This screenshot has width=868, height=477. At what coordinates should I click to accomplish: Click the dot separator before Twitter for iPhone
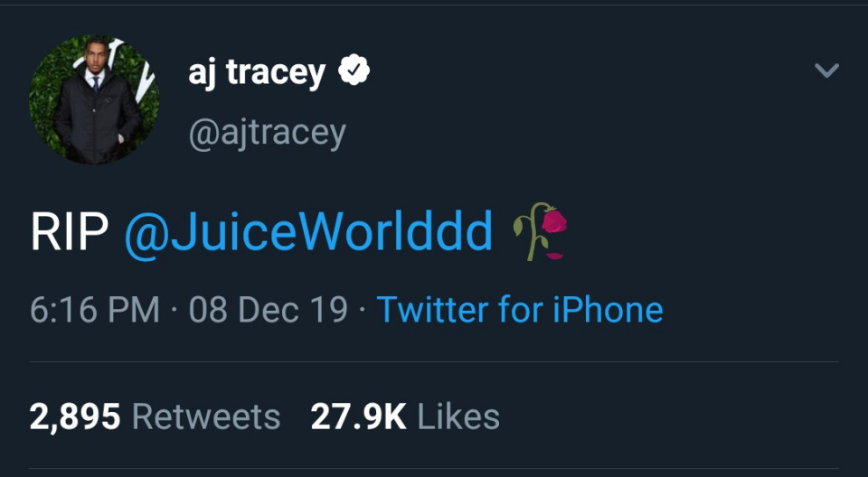[x=362, y=311]
